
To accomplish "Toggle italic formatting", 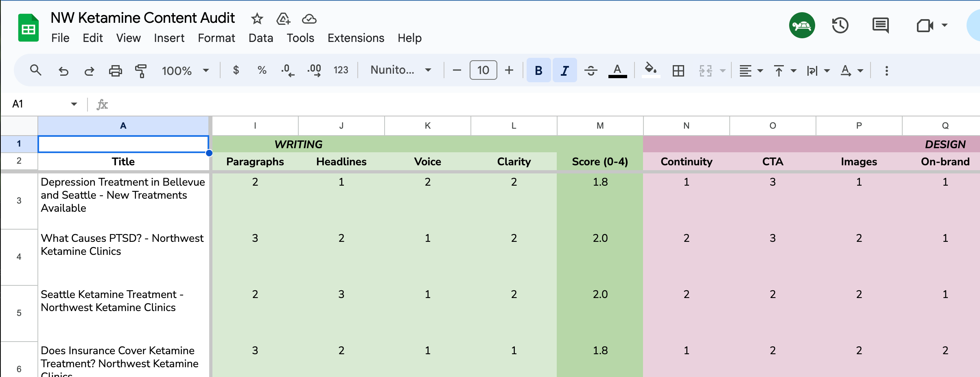I will [564, 70].
